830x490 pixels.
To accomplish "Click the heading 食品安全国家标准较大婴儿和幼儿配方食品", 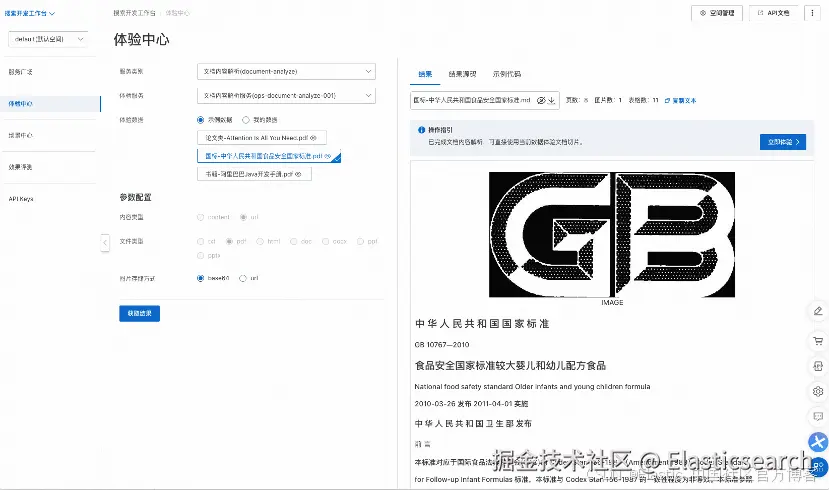I will [510, 366].
